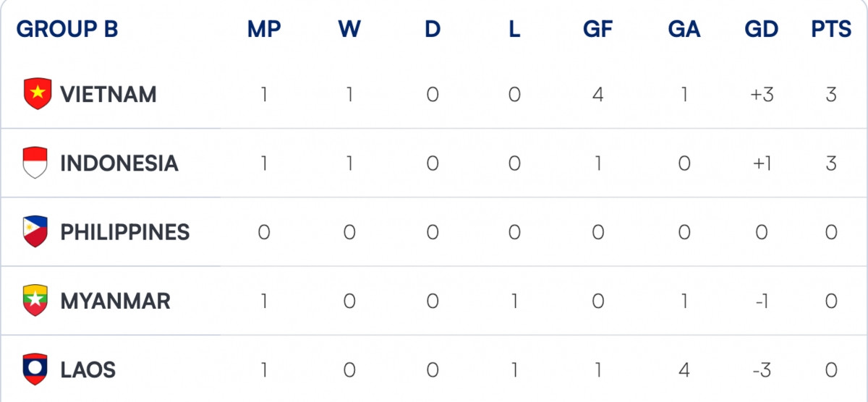
Task: Click the Philippines flag icon
Action: point(35,232)
